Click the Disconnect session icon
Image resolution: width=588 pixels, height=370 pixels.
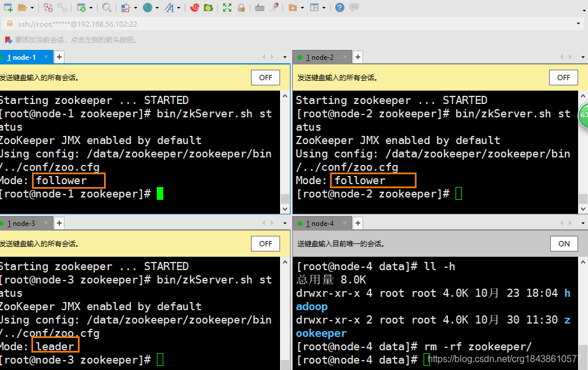click(x=48, y=8)
